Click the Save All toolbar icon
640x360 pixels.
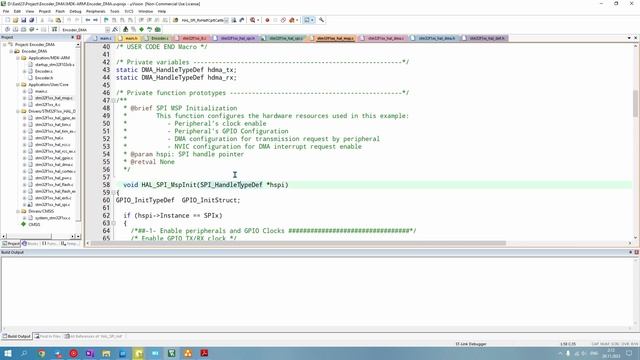(x=31, y=20)
